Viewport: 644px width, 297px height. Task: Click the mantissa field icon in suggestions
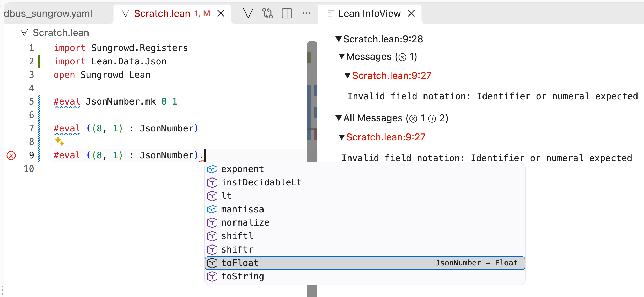(212, 209)
